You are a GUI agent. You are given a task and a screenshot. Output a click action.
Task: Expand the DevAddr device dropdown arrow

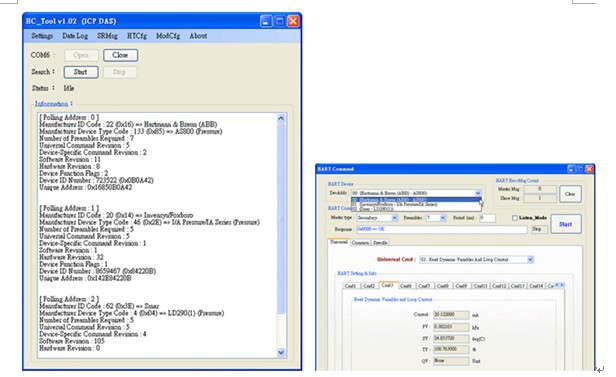[x=478, y=193]
